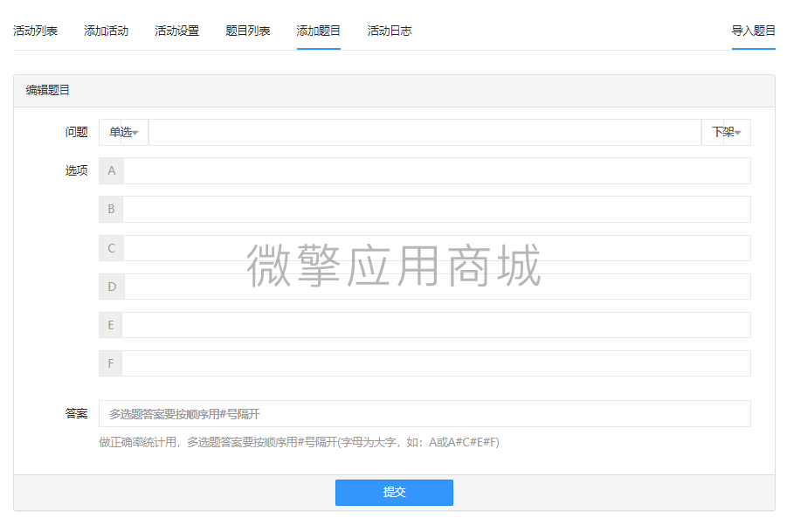This screenshot has width=787, height=532.
Task: Click the option D input field
Action: click(437, 287)
